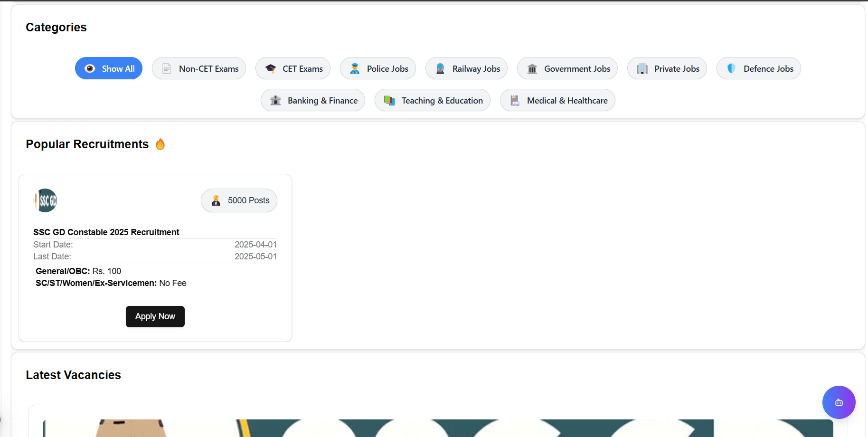Click the eye icon in Show All
The image size is (868, 437).
(x=90, y=68)
